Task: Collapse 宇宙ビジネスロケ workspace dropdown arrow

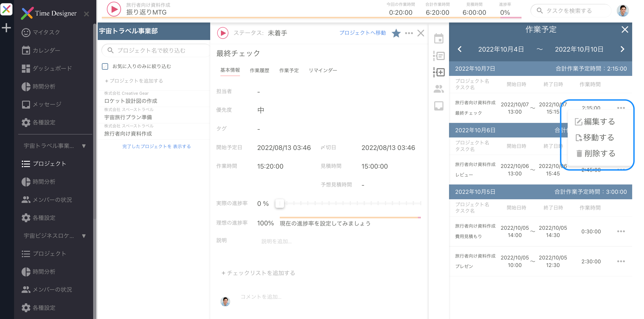Action: pos(84,236)
